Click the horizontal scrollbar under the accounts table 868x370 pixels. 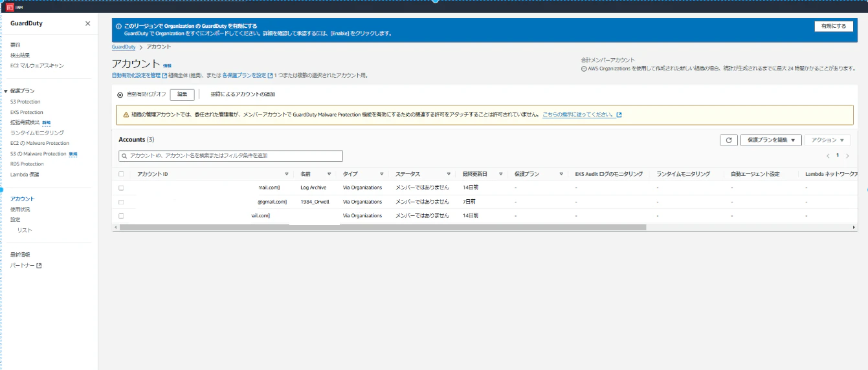[x=383, y=227]
